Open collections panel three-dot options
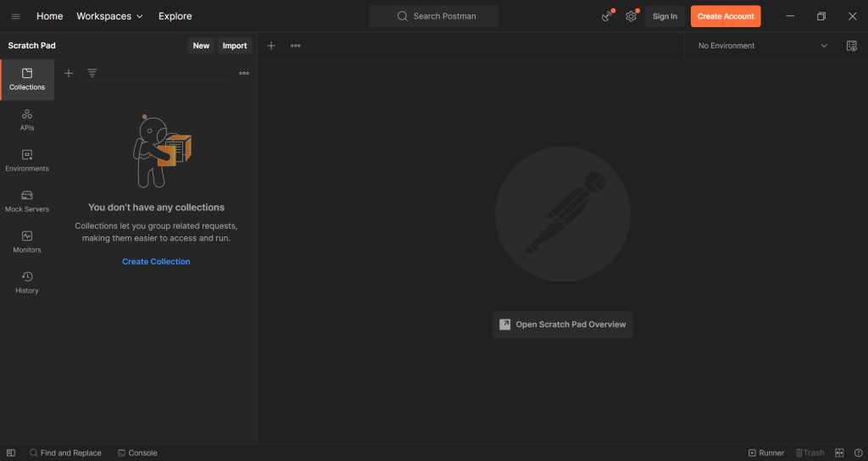The width and height of the screenshot is (868, 461). pyautogui.click(x=244, y=73)
